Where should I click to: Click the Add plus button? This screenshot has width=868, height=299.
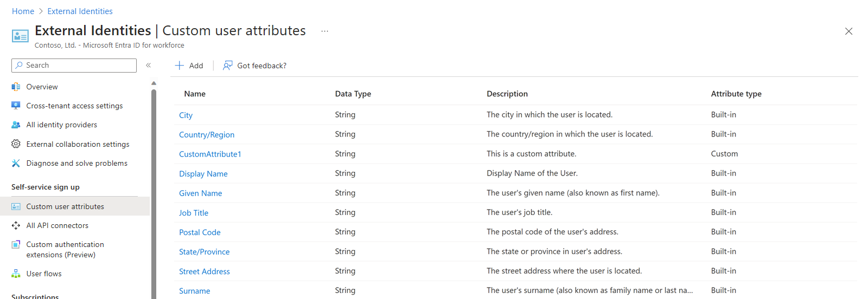coord(189,66)
